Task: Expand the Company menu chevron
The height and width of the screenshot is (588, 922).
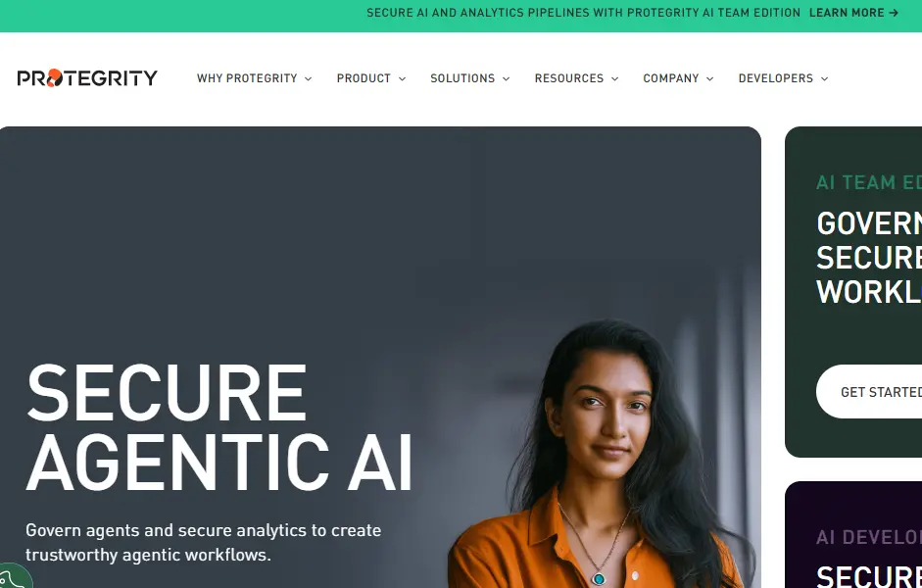Action: [709, 78]
